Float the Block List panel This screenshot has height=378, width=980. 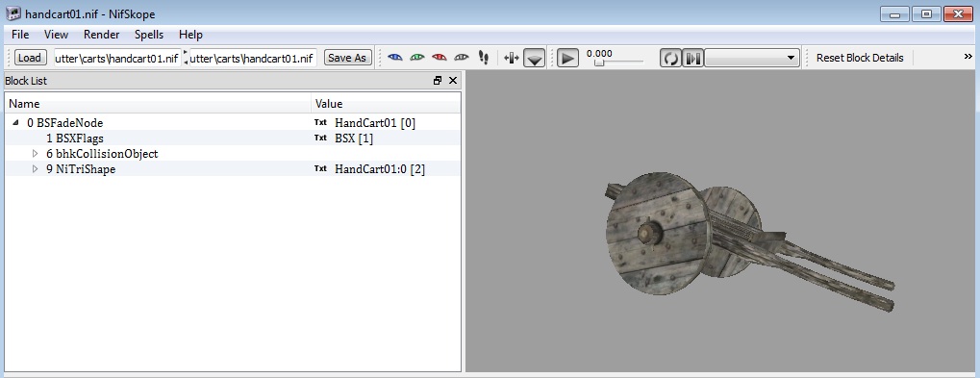pos(438,81)
